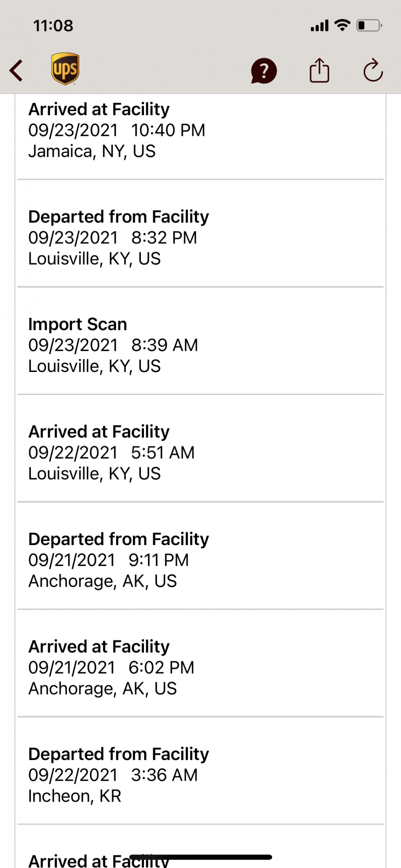Select Arrived at Facility Louisville 5:51 AM entry
Screen dimensions: 401x868
(x=200, y=452)
